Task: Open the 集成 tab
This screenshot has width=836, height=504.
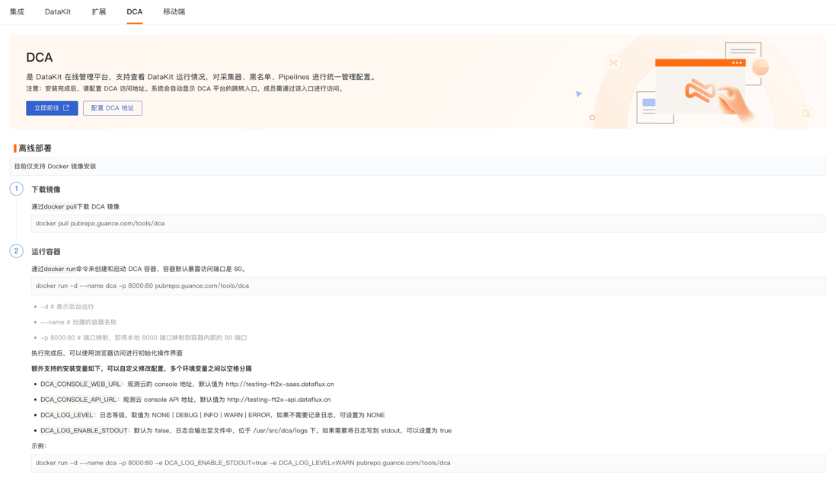Action: 17,11
